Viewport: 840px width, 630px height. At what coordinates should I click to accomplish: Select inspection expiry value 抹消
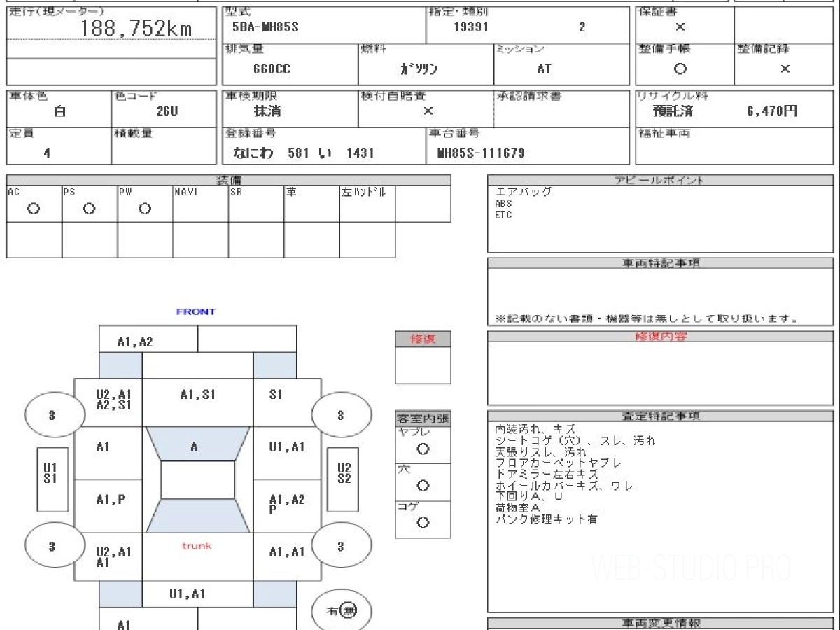(267, 111)
